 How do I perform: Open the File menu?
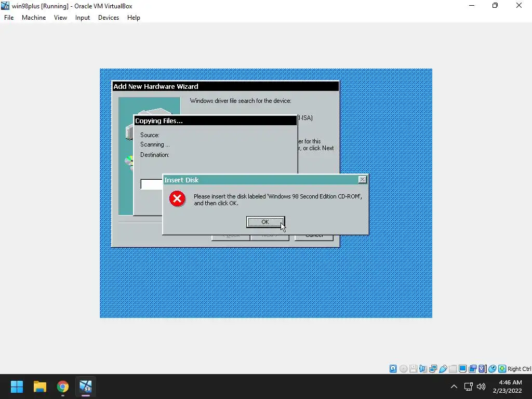[x=9, y=18]
